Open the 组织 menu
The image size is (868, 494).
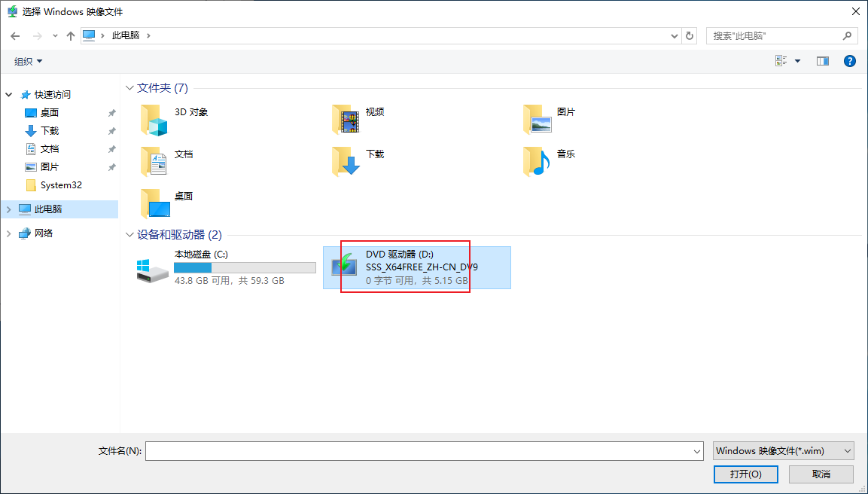(29, 62)
